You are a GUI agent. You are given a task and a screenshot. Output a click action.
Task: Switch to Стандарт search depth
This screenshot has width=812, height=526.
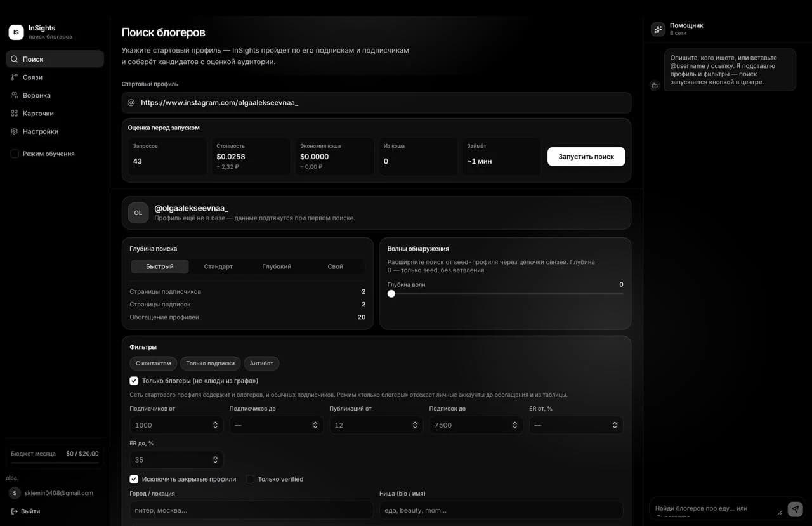pos(218,266)
